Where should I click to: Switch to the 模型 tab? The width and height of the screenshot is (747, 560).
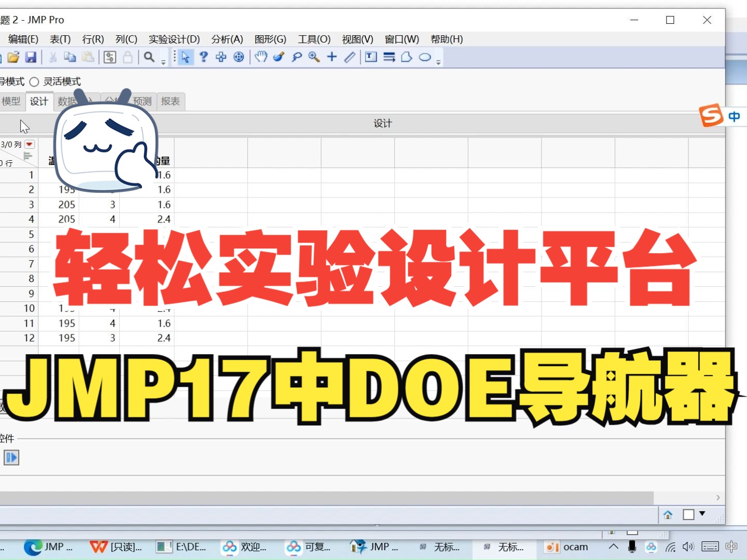11,102
